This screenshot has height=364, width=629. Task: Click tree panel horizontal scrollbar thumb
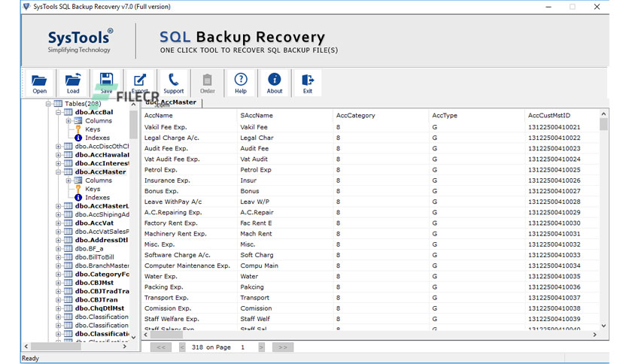click(56, 347)
